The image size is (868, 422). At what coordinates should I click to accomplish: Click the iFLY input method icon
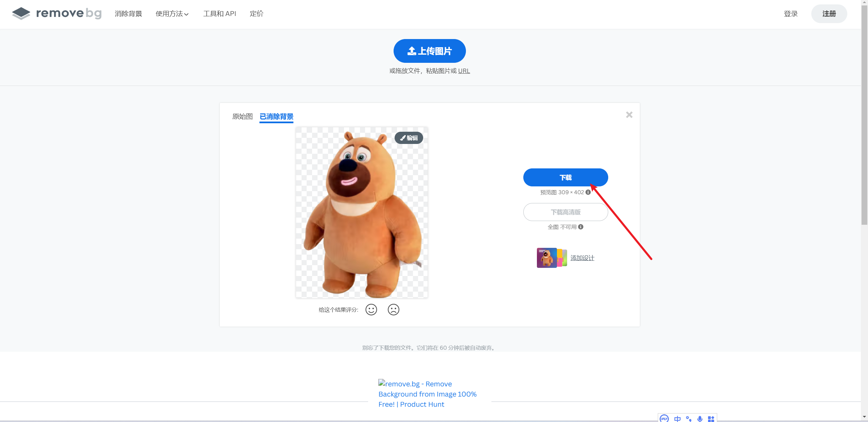coord(664,419)
